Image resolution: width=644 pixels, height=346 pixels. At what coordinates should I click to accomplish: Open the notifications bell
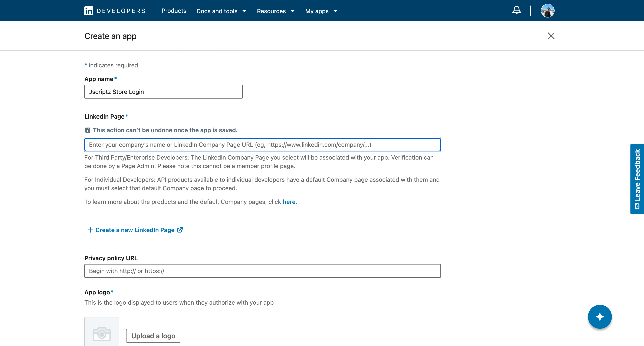pos(516,10)
